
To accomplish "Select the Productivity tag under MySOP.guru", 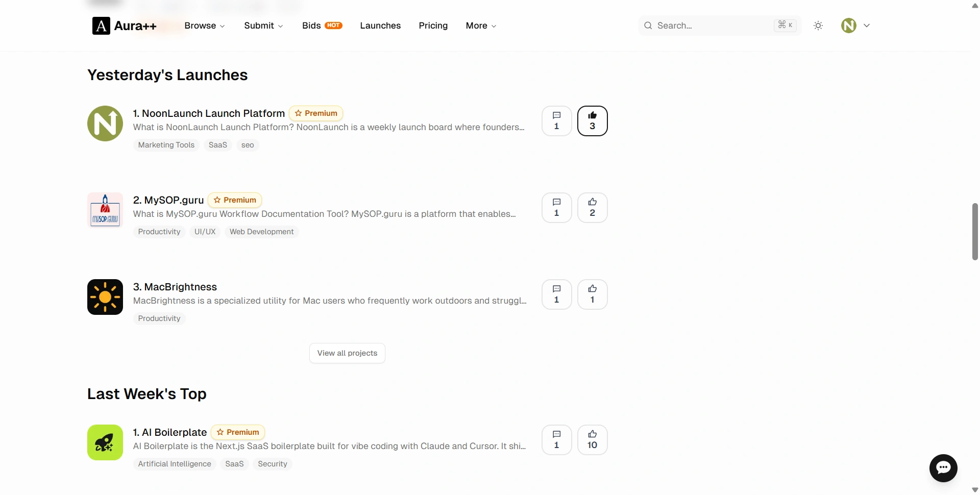I will (x=159, y=232).
